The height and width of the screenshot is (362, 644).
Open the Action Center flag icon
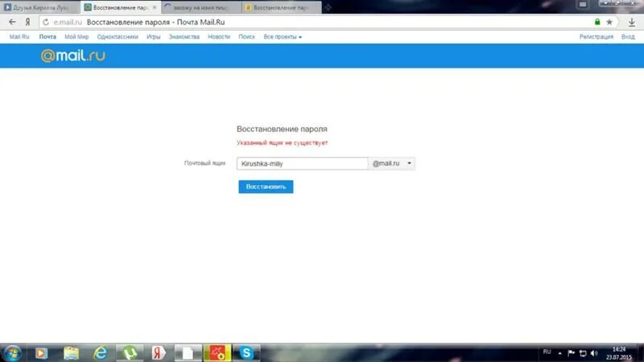click(x=571, y=353)
